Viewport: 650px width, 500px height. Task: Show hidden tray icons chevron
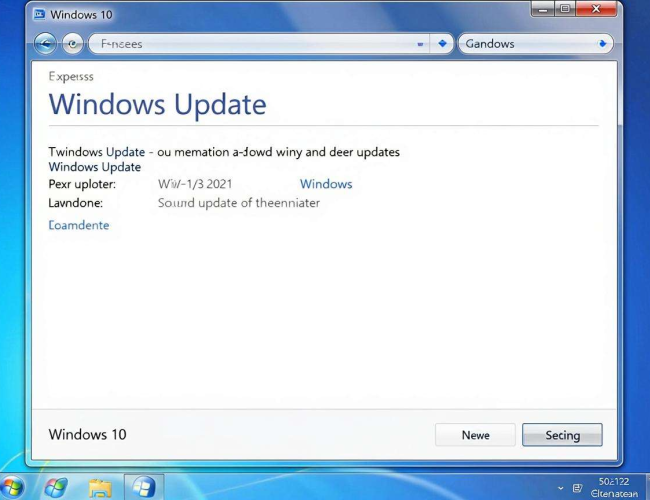(560, 488)
